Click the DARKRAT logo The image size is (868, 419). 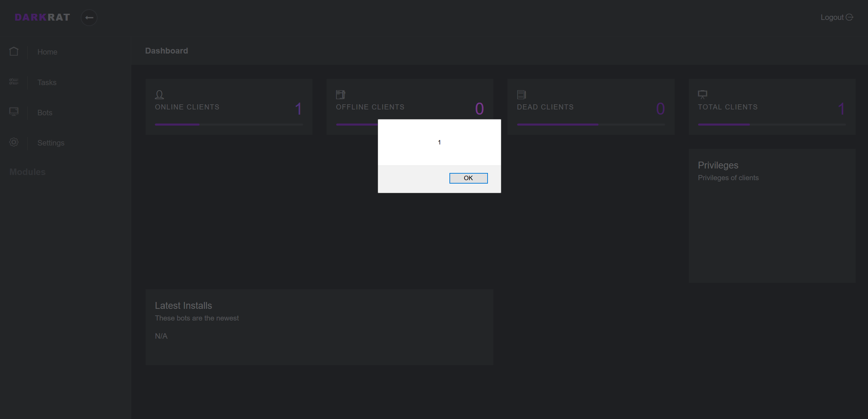(x=43, y=18)
